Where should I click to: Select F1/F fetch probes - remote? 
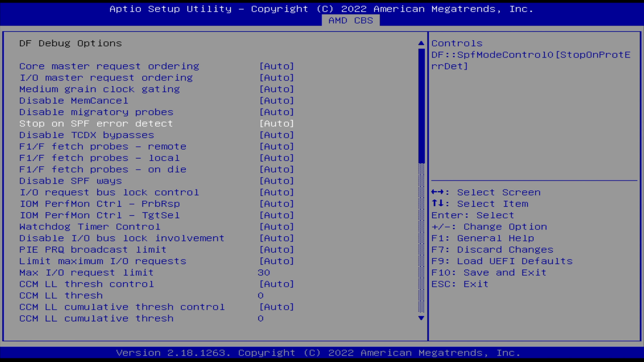(103, 147)
